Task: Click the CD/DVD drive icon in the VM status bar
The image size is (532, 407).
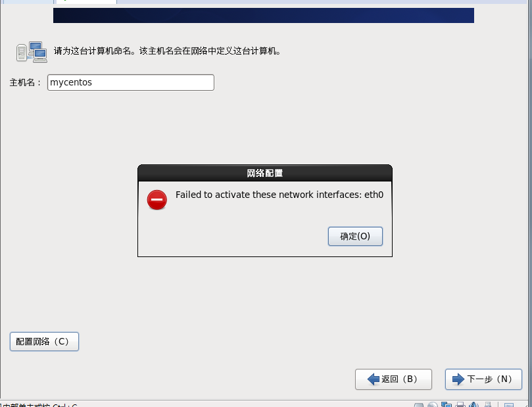Action: click(x=433, y=404)
